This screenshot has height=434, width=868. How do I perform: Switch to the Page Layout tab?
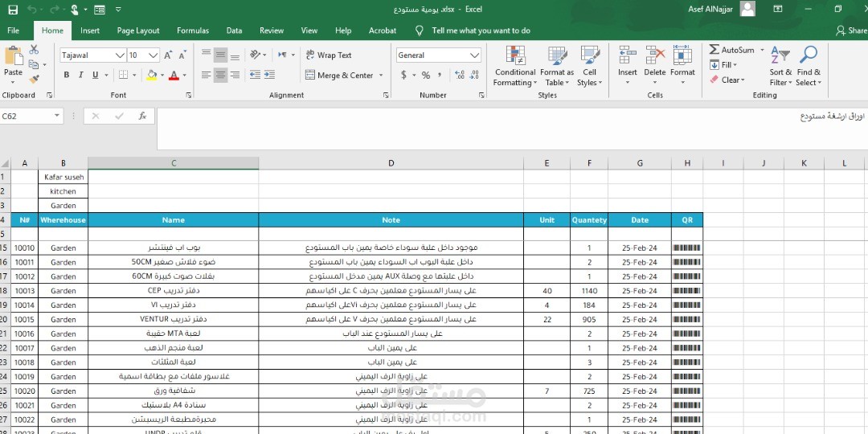pyautogui.click(x=138, y=31)
